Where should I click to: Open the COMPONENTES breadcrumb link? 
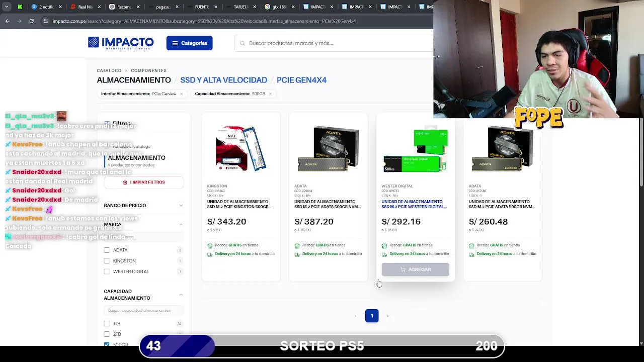click(148, 70)
